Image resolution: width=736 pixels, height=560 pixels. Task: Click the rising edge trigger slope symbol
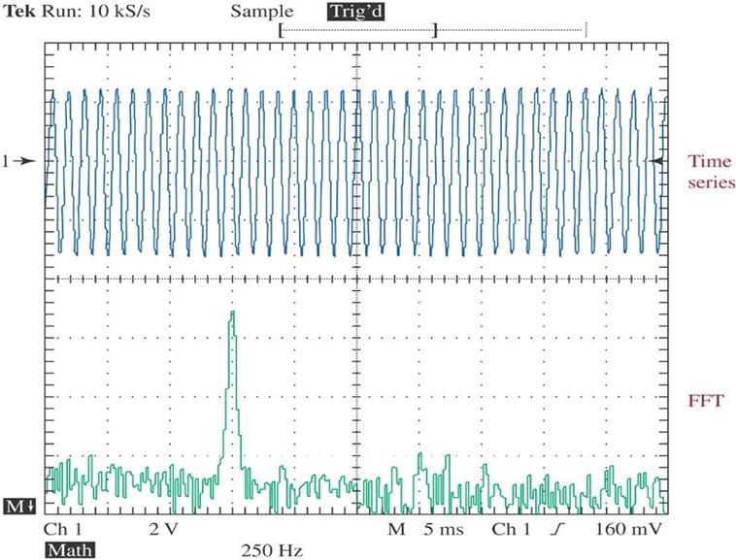point(557,530)
